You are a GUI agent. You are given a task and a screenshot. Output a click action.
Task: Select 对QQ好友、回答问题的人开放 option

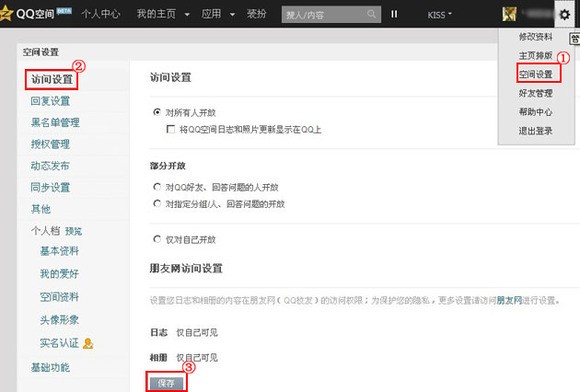click(x=157, y=187)
